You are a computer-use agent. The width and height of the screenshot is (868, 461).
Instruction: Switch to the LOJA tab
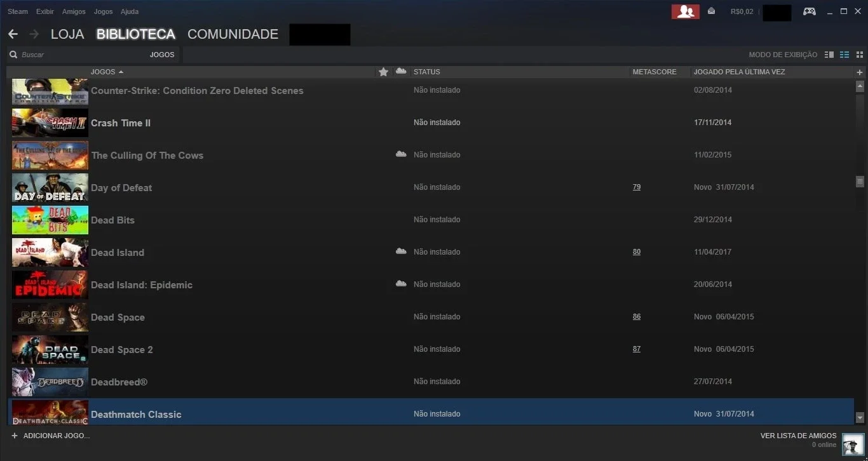click(x=67, y=34)
